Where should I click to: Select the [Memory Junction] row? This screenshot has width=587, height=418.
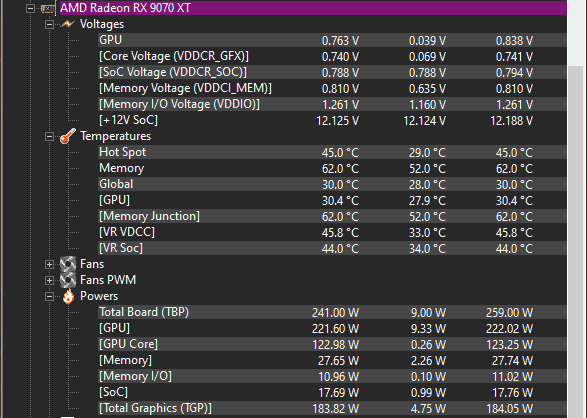332,216
